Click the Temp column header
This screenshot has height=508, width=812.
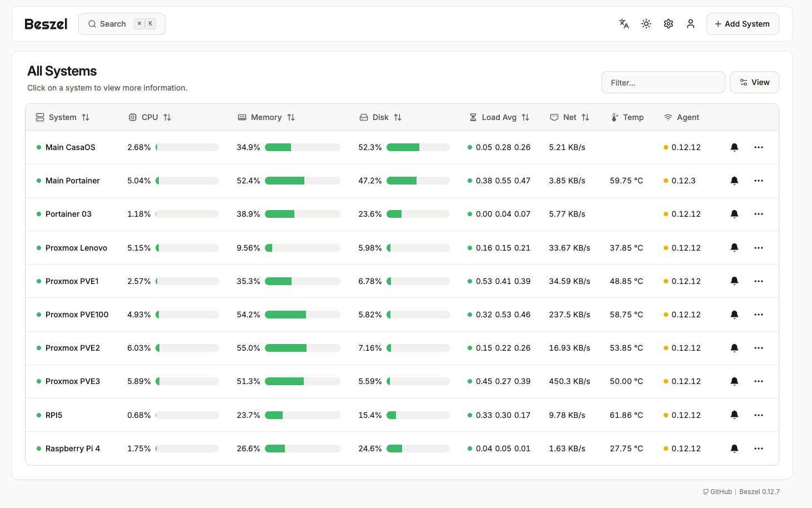[x=628, y=117]
